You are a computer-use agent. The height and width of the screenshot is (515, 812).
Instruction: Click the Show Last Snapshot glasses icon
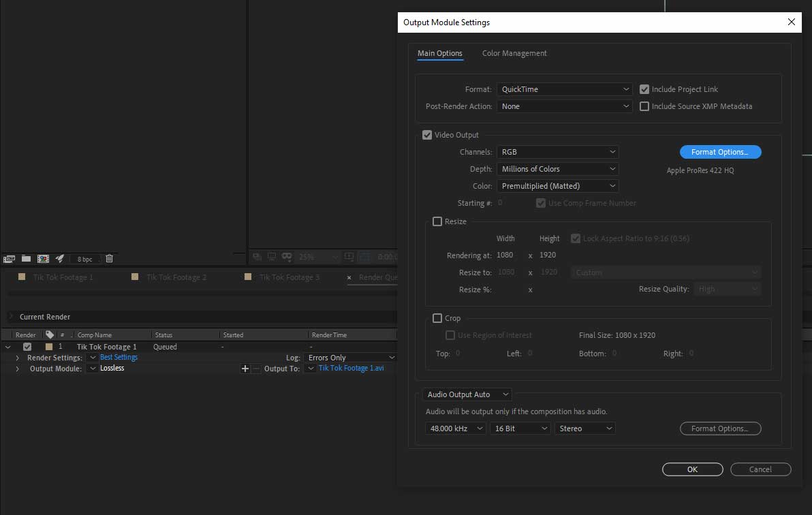[x=287, y=257]
